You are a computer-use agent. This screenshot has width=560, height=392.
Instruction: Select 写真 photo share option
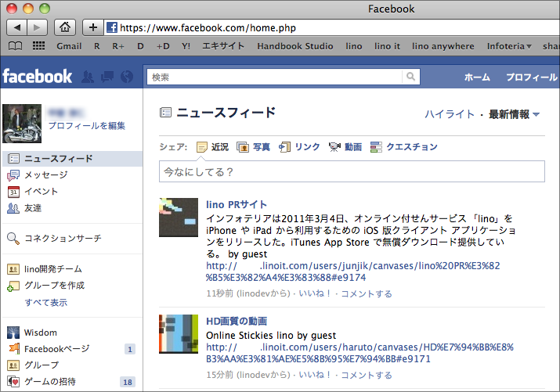pos(253,147)
